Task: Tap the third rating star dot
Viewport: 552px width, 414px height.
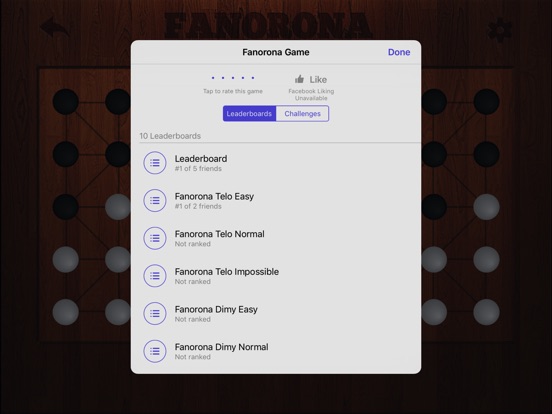Action: click(x=233, y=78)
